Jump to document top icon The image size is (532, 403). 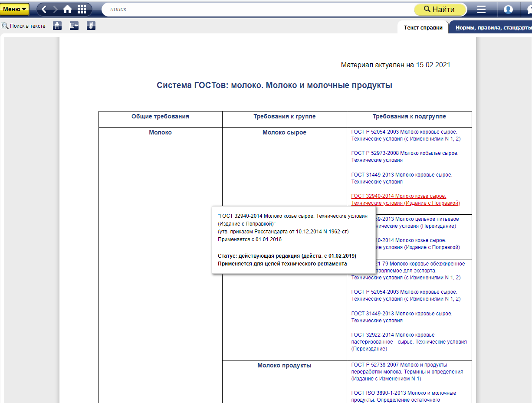click(57, 26)
